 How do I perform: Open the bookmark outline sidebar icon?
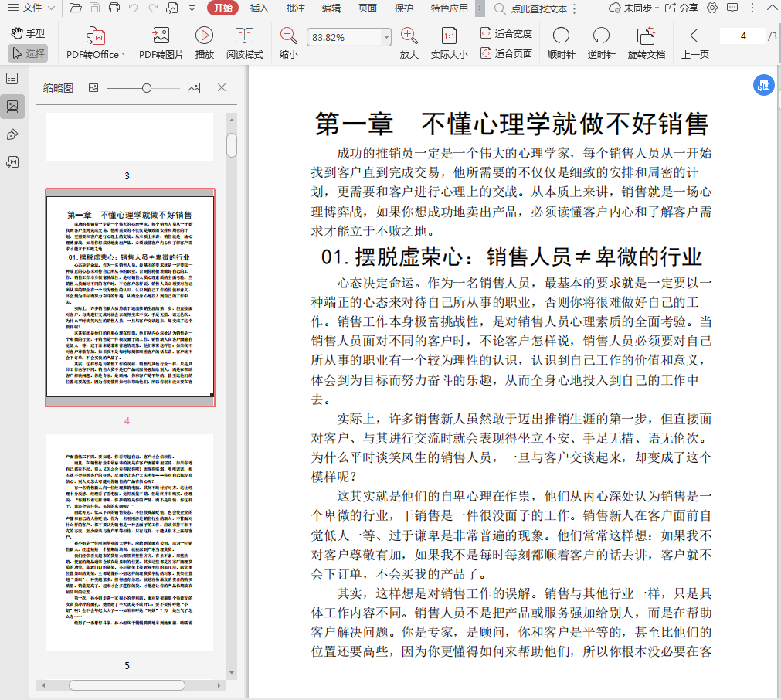12,79
